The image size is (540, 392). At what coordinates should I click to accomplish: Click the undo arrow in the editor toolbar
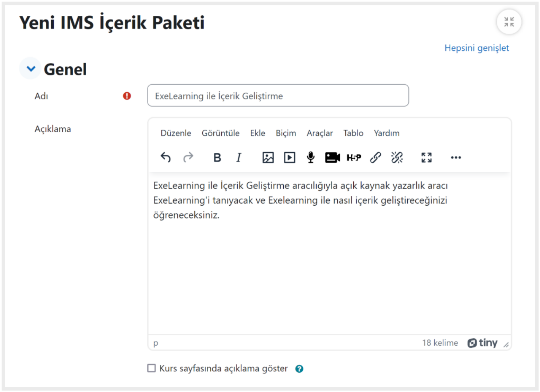166,157
